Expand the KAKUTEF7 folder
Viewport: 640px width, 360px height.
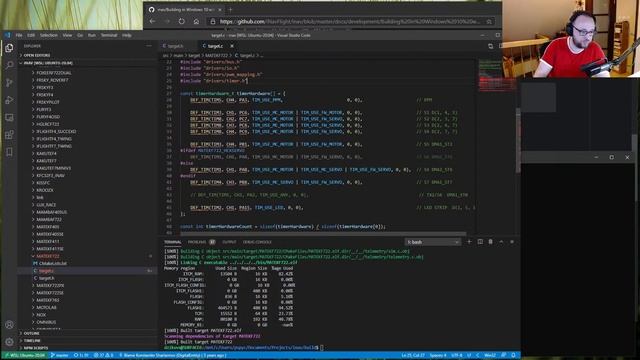tap(46, 161)
